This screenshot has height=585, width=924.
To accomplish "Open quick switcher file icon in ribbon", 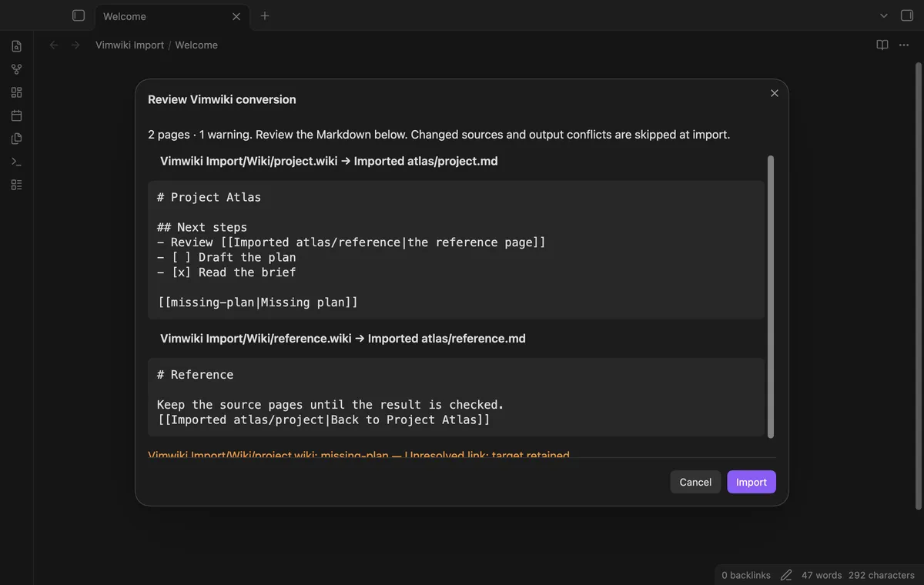I will click(16, 46).
